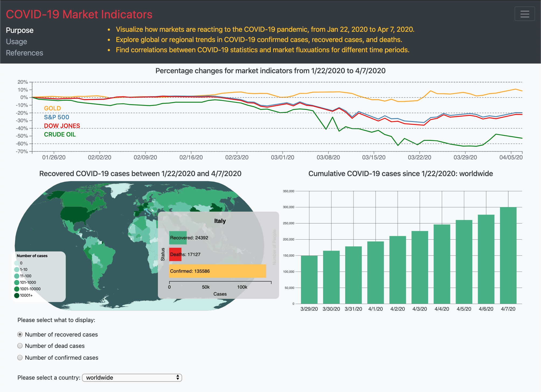Click the yellow Confirmed bar in tooltip

217,271
